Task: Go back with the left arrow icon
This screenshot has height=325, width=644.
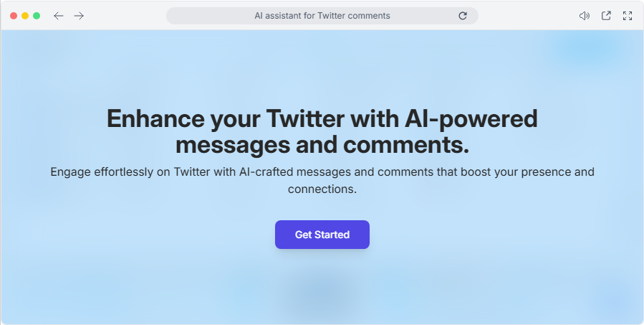Action: point(59,16)
